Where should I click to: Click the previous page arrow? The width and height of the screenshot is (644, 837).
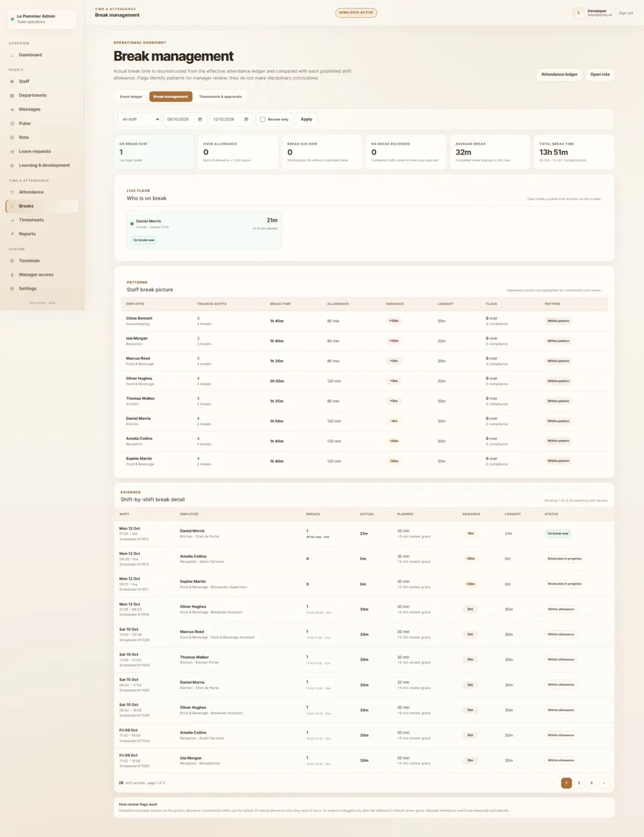[554, 783]
